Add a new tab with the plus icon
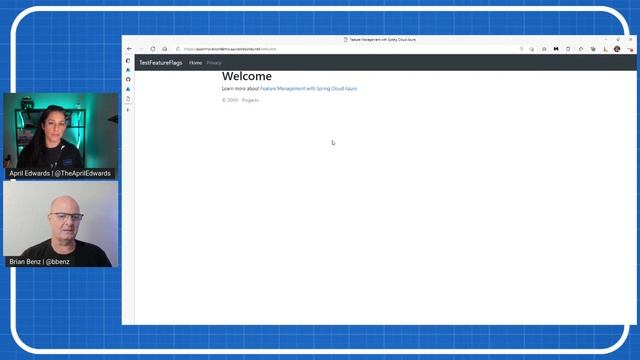640x360 pixels. [x=128, y=110]
